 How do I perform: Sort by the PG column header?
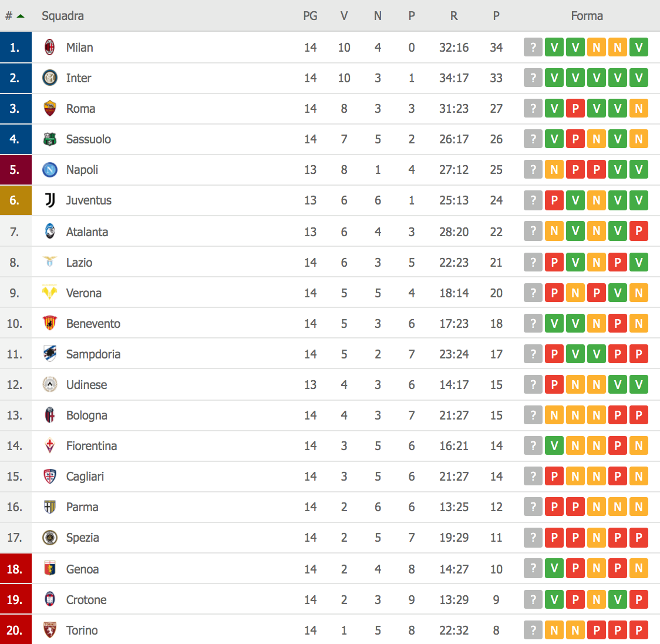(310, 16)
